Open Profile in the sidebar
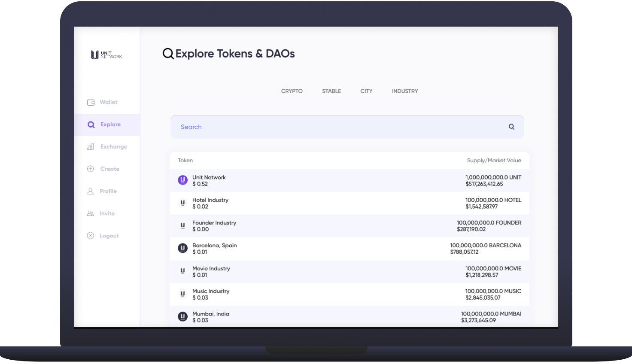Screen dimensions: 632x364 (107, 191)
